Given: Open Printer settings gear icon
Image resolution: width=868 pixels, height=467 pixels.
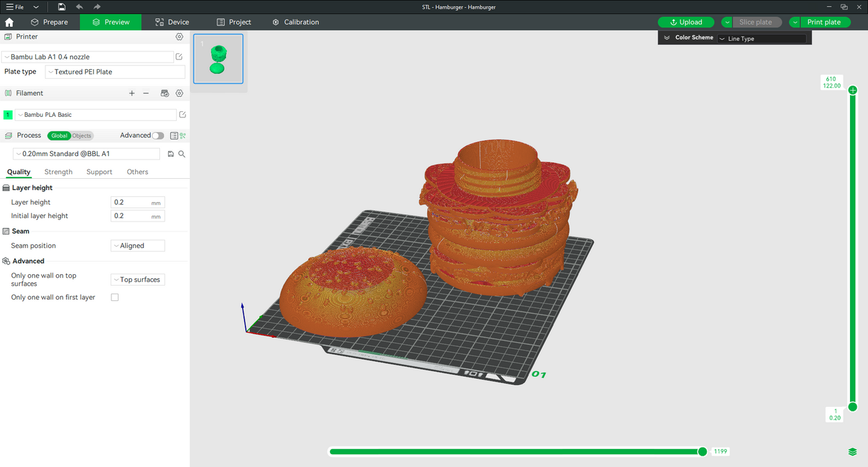Looking at the screenshot, I should tap(179, 37).
